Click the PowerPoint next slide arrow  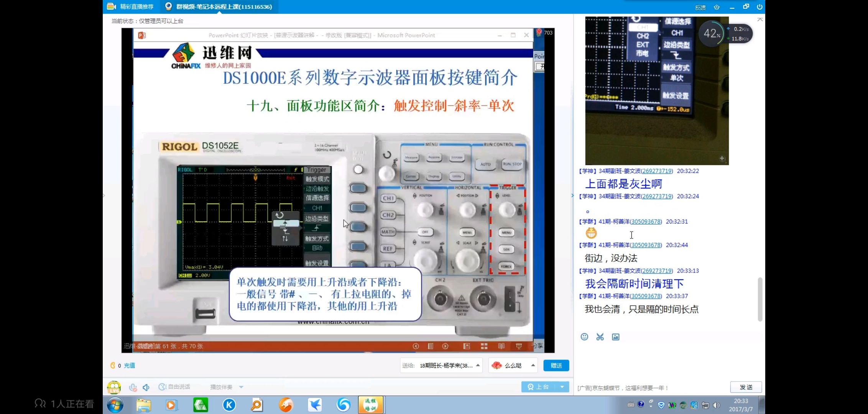click(x=445, y=346)
